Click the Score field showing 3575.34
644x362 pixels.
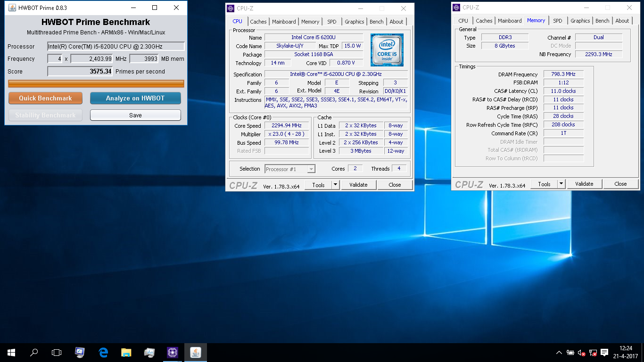(80, 72)
